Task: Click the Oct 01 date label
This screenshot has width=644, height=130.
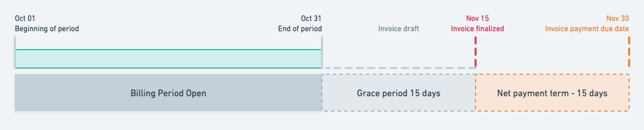Action: [25, 18]
